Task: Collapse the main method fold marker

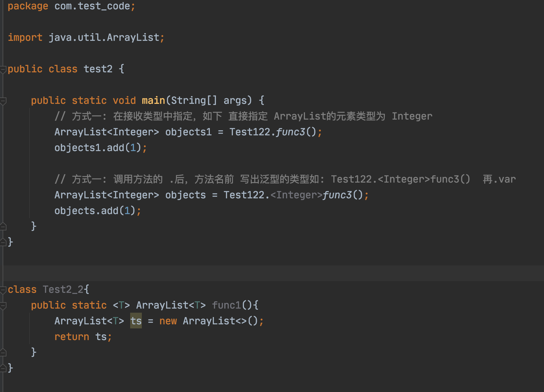Action: [3, 101]
